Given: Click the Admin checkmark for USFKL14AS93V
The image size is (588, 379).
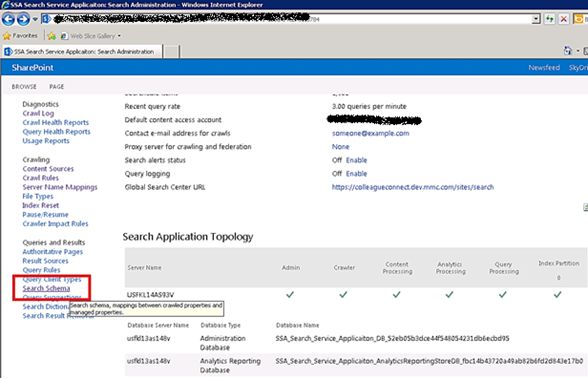Looking at the screenshot, I should tap(290, 295).
